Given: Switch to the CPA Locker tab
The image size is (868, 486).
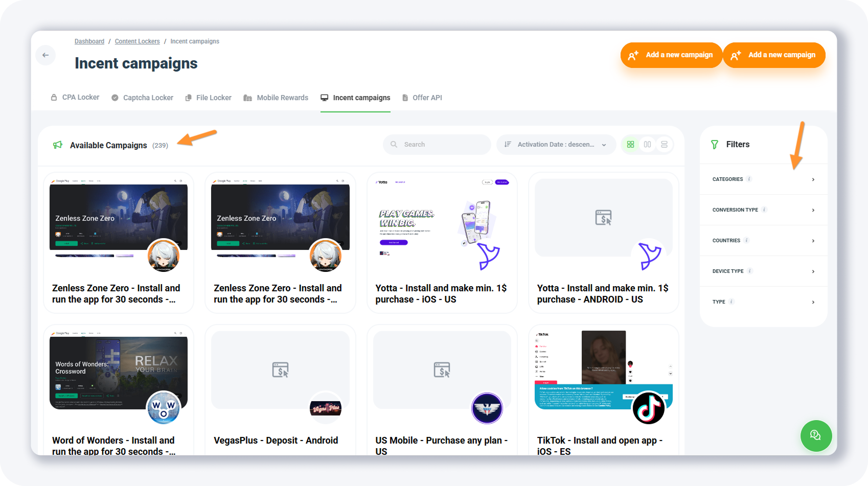Looking at the screenshot, I should (75, 98).
